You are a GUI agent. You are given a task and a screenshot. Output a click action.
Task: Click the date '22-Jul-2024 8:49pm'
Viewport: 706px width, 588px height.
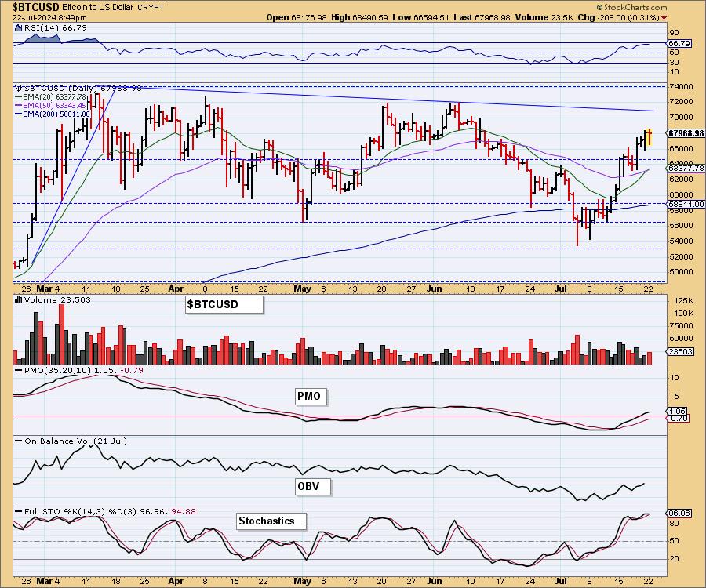pos(49,17)
